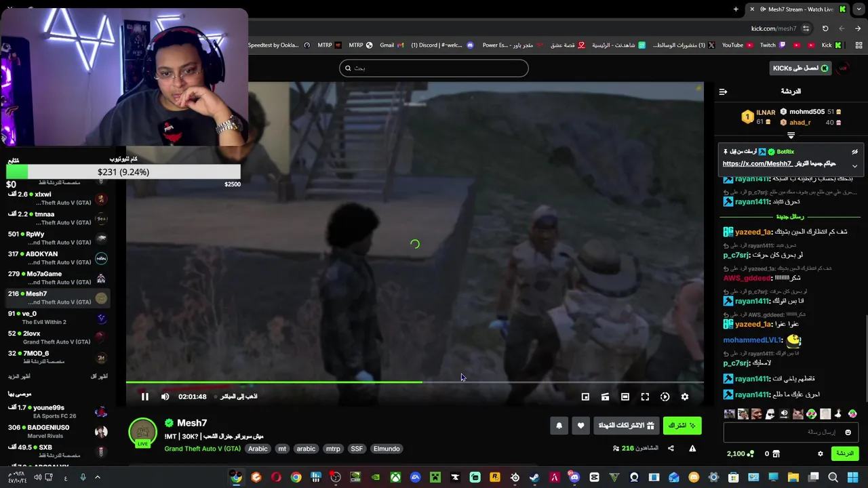
Task: Select the SSF tag
Action: (357, 449)
